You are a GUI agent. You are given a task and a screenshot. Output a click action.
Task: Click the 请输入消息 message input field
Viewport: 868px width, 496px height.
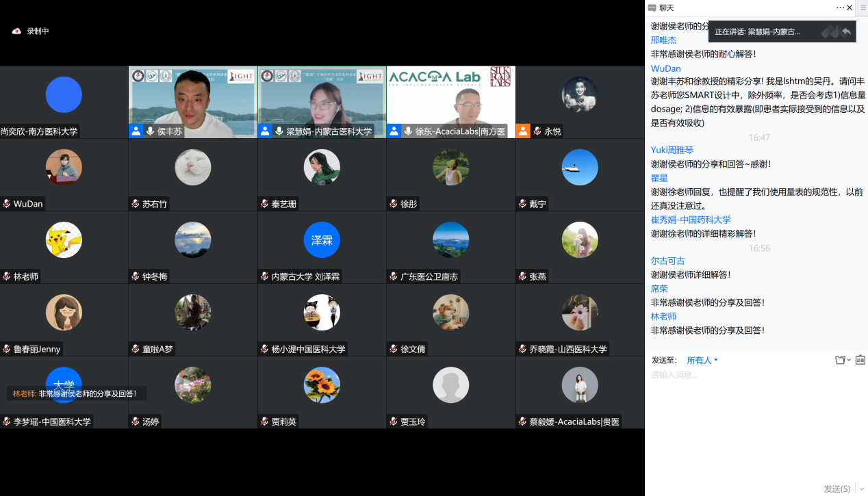[753, 410]
